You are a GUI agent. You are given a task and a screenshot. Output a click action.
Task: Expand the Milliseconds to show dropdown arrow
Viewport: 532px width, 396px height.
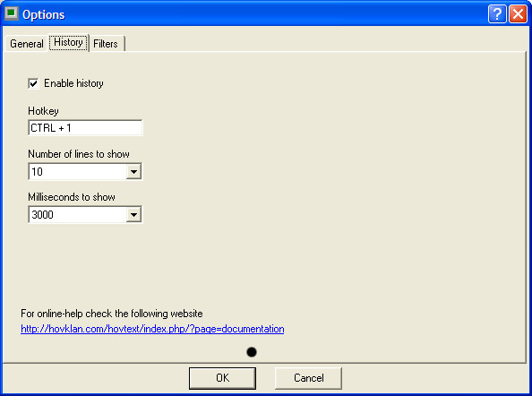point(133,215)
